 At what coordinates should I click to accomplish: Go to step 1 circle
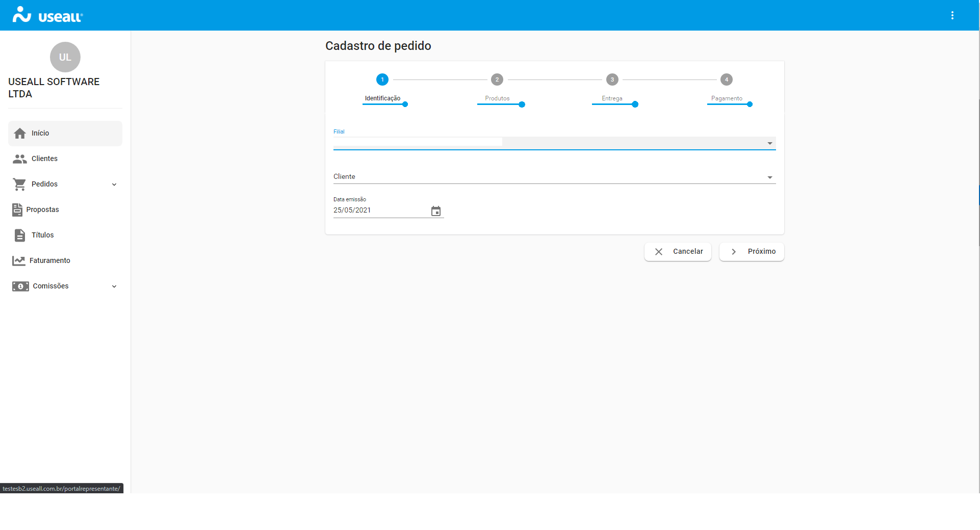tap(382, 79)
